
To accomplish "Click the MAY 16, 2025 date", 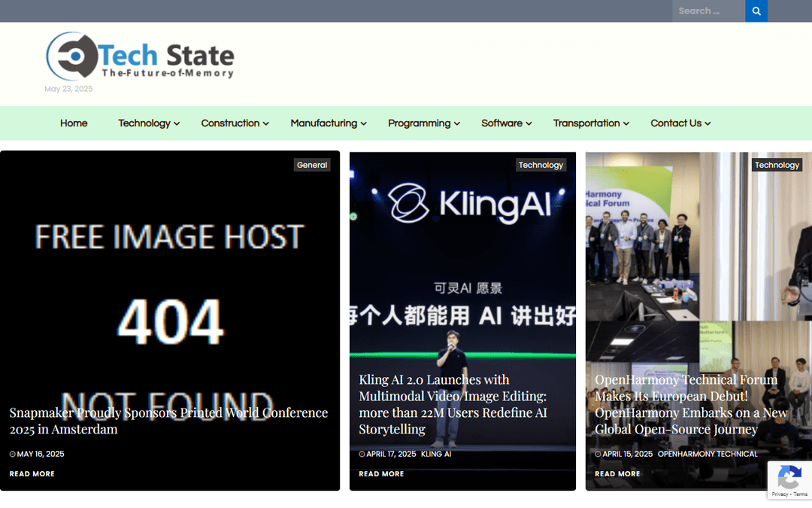I will tap(41, 454).
